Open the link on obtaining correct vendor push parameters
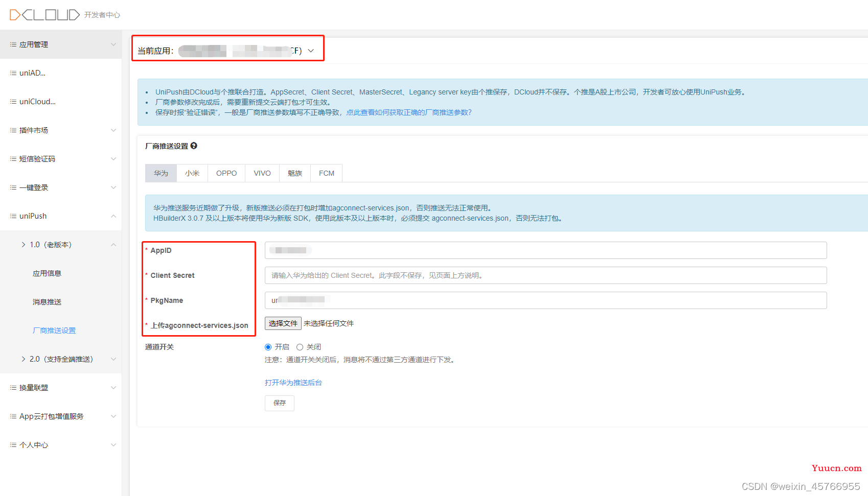The width and height of the screenshot is (868, 496). (409, 112)
